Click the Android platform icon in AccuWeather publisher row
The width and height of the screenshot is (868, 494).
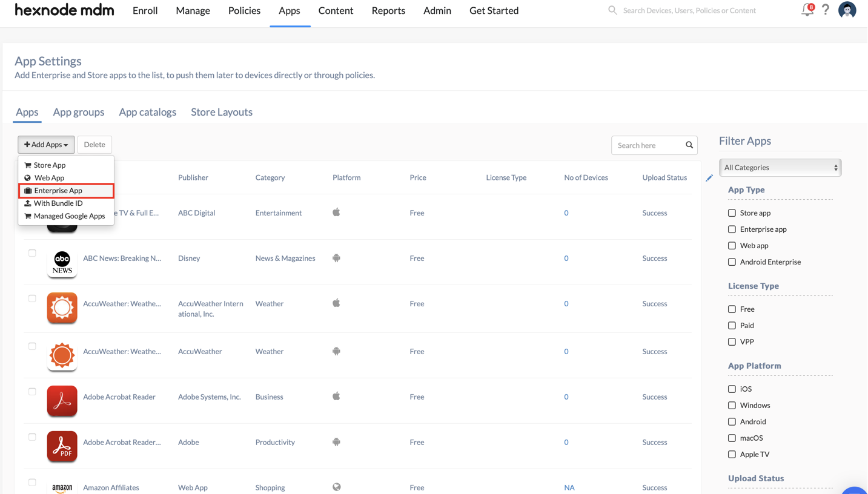pyautogui.click(x=336, y=351)
